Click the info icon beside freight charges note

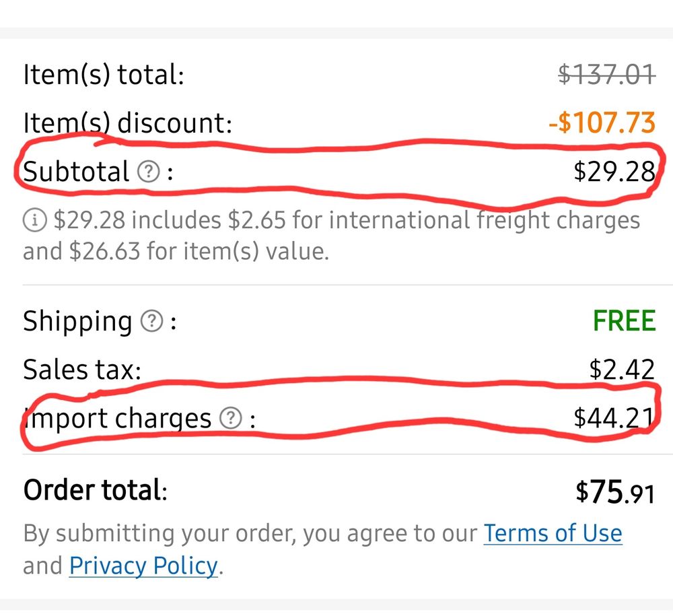coord(34,220)
